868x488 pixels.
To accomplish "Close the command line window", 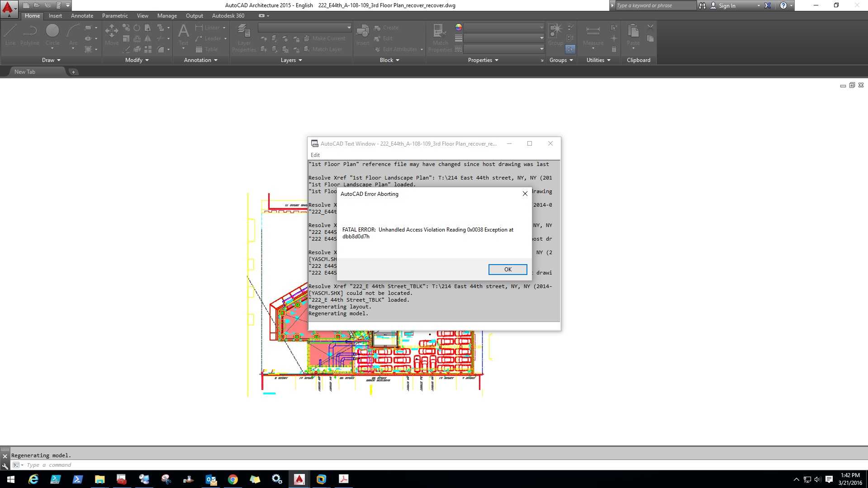I will 5,456.
